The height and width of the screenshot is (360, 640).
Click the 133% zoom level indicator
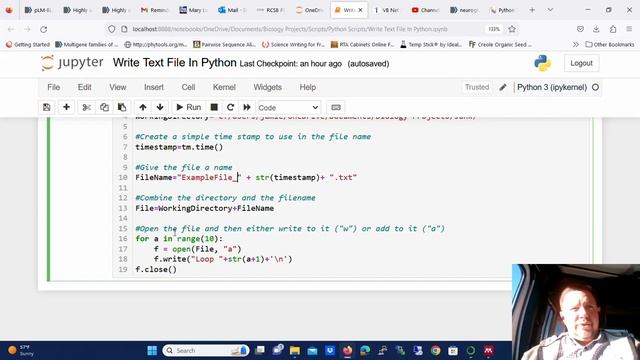pos(494,29)
